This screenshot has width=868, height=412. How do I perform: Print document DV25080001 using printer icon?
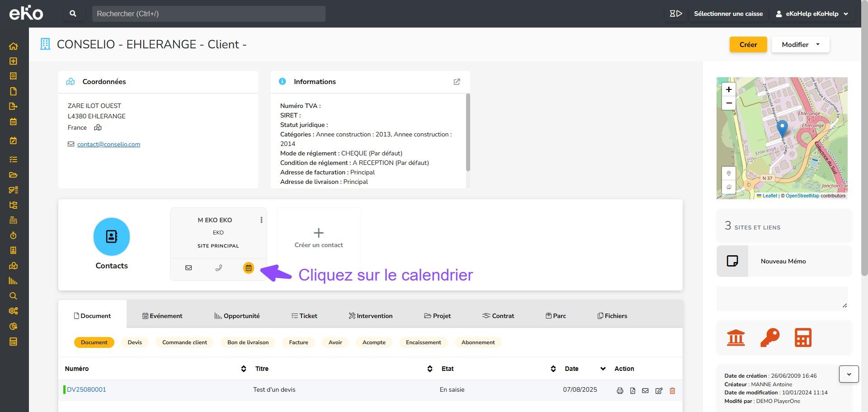[620, 391]
